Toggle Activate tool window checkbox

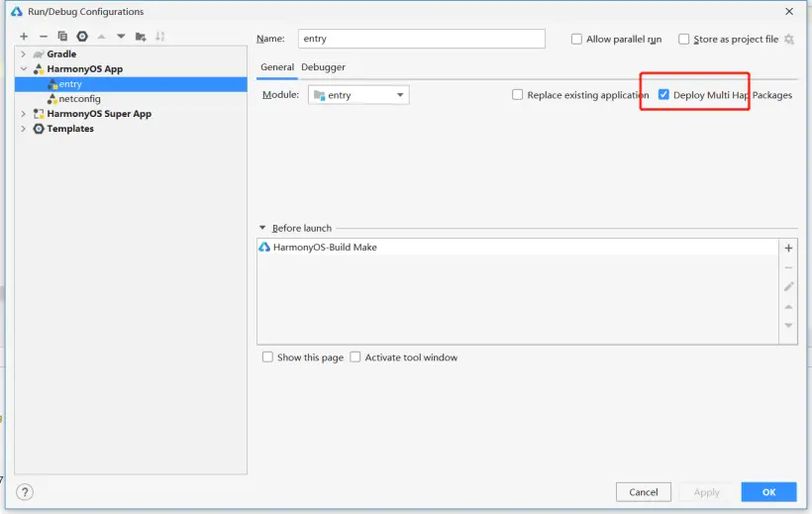pyautogui.click(x=355, y=357)
